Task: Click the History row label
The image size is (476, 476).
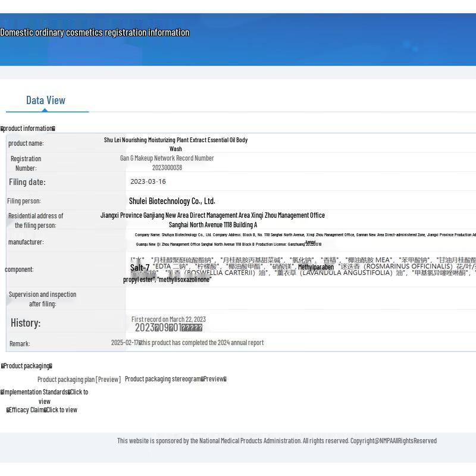Action: point(26,323)
